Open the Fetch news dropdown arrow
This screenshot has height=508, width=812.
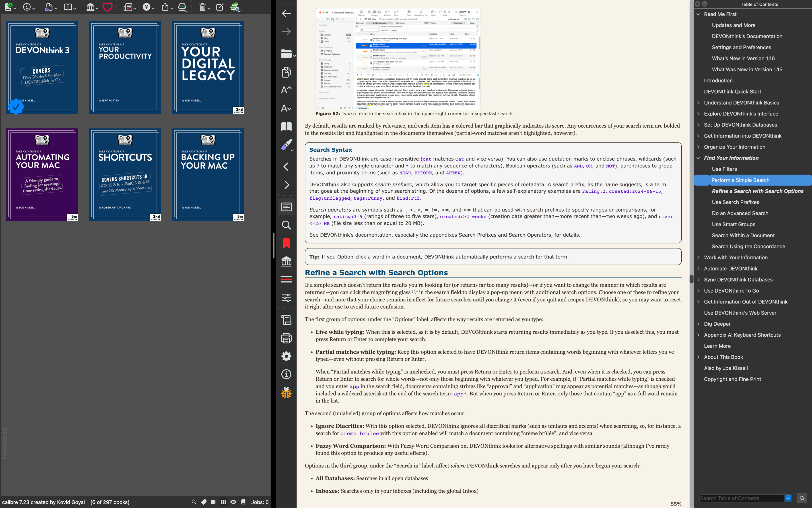pyautogui.click(x=135, y=8)
